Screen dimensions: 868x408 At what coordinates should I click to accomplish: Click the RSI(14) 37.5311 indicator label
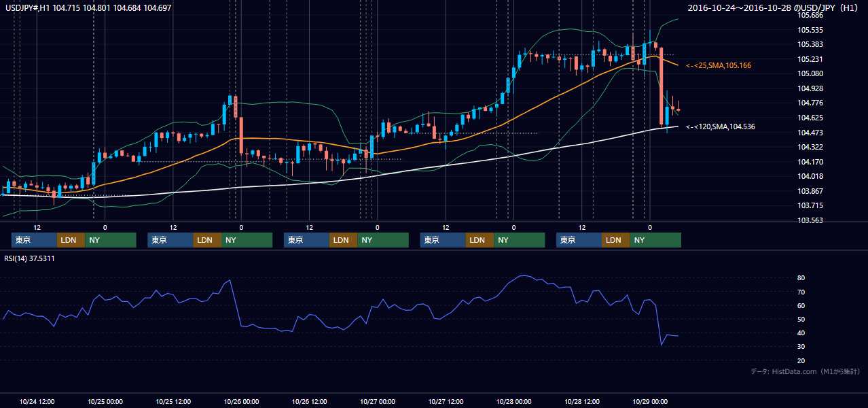(29, 258)
